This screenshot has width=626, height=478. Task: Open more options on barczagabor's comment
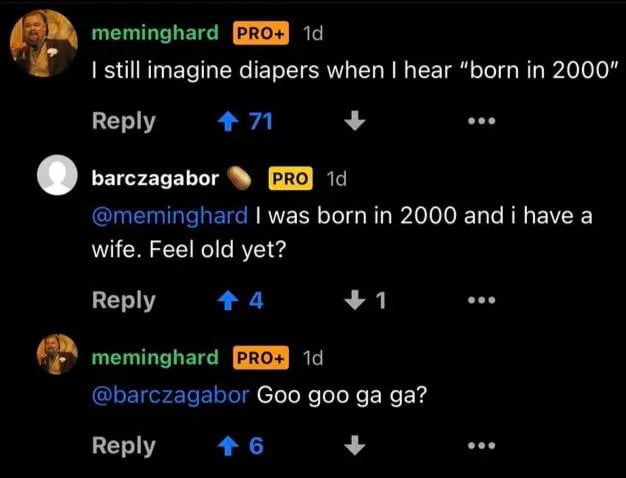(481, 300)
